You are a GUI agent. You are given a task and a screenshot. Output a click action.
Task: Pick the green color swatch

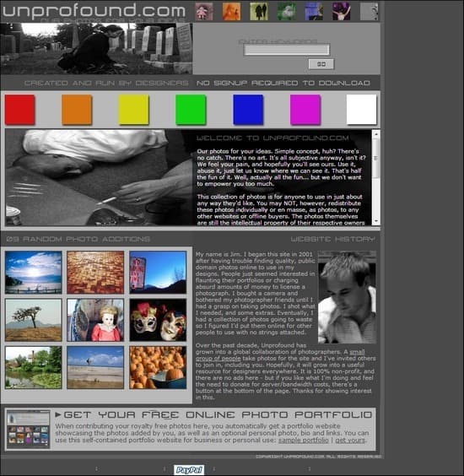(x=191, y=110)
